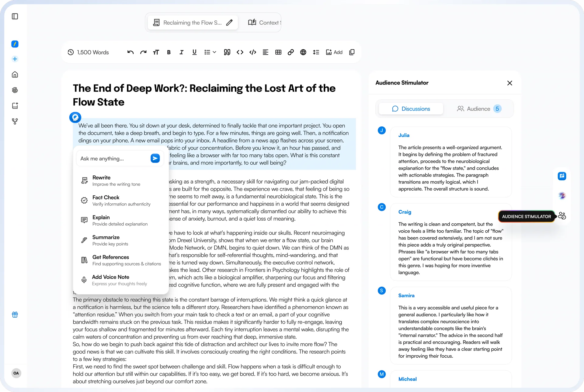This screenshot has height=392, width=584.
Task: Insert inline code
Action: coord(240,52)
